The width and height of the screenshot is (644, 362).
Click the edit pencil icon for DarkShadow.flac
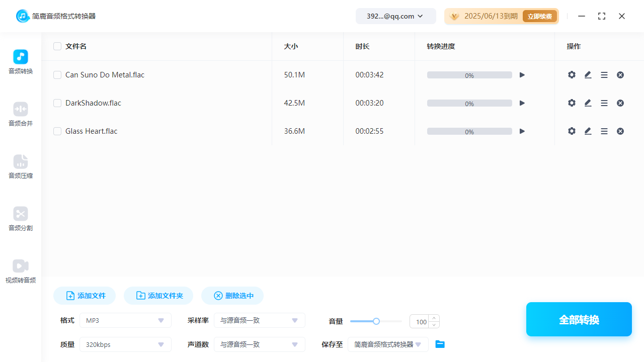tap(588, 103)
